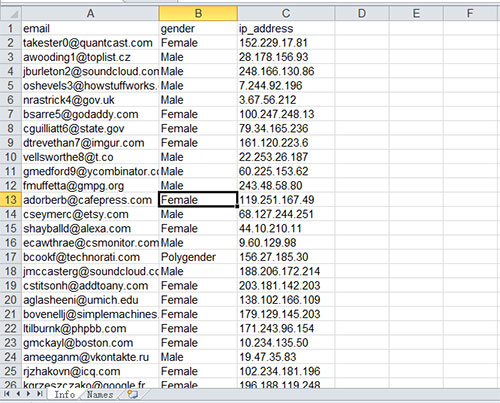Viewport: 500px width, 403px height.
Task: Select IP cell 243.48.58.80
Action: [x=286, y=185]
